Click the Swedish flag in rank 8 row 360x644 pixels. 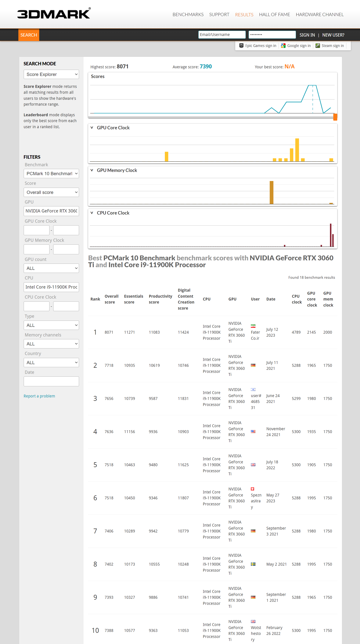click(253, 564)
